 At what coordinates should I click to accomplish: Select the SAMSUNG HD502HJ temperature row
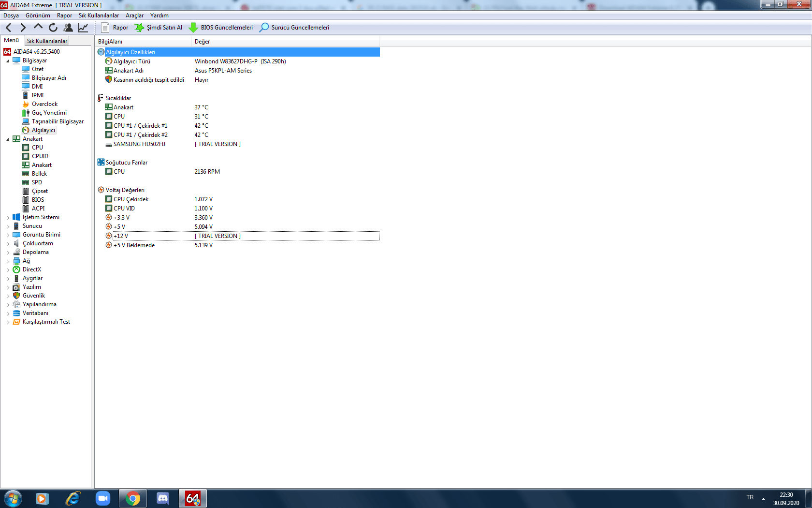click(238, 144)
